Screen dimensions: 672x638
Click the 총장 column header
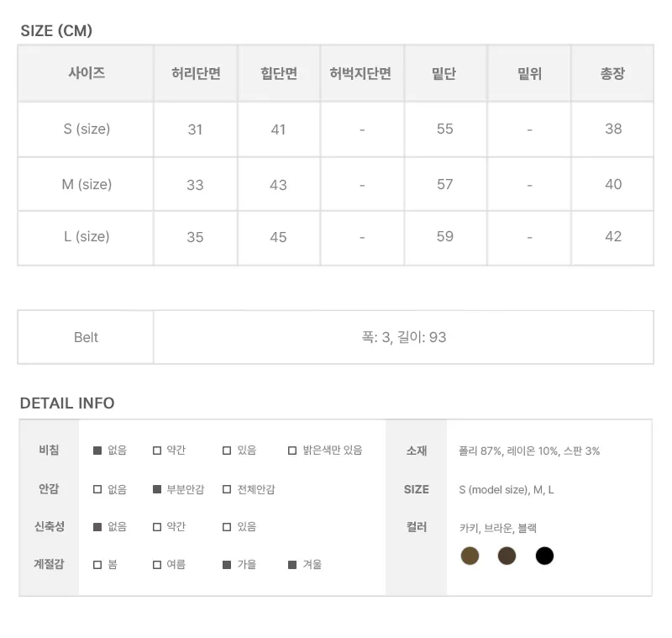click(612, 74)
